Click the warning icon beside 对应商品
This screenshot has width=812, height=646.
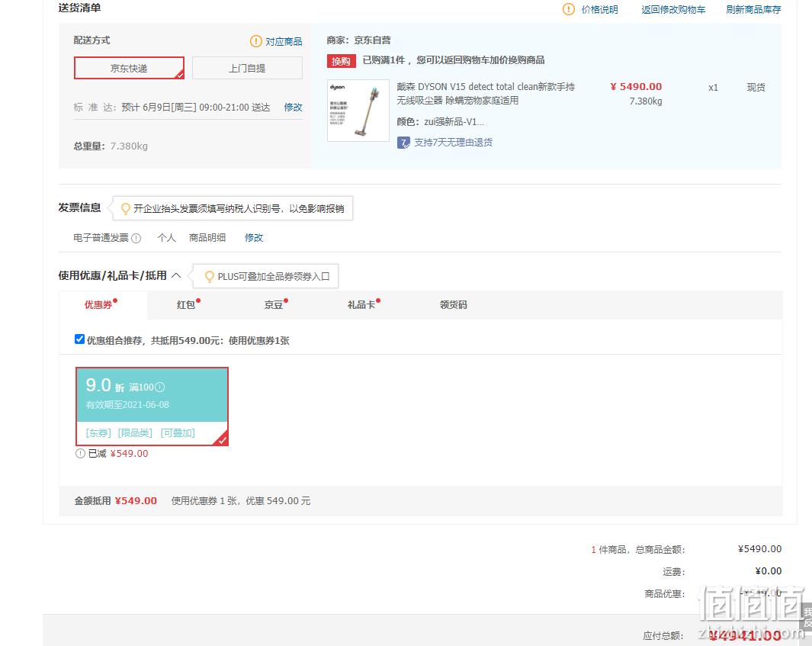point(256,41)
